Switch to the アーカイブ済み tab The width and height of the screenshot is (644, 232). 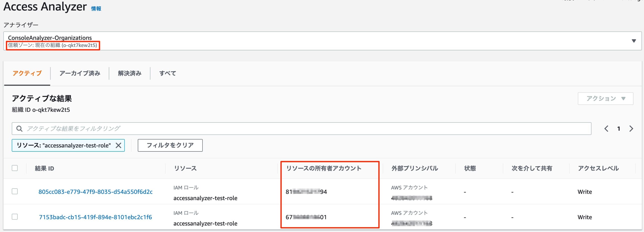pyautogui.click(x=80, y=73)
